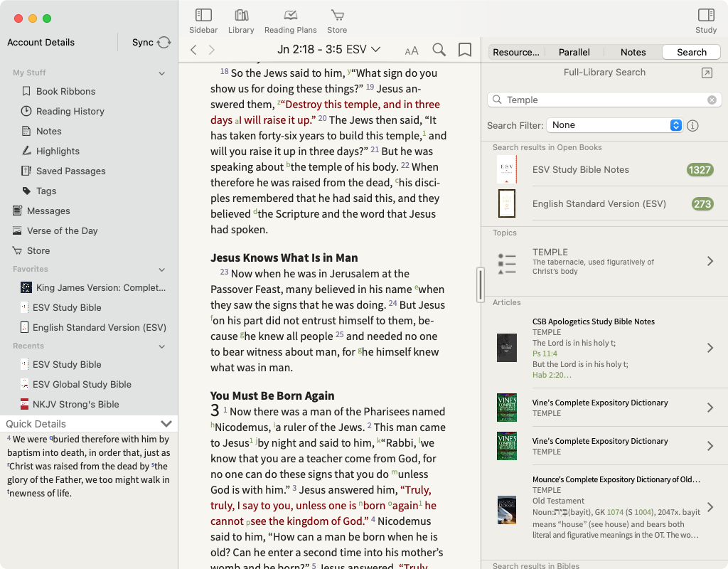The image size is (728, 569).
Task: Collapse the Quick Details panel
Action: (166, 424)
